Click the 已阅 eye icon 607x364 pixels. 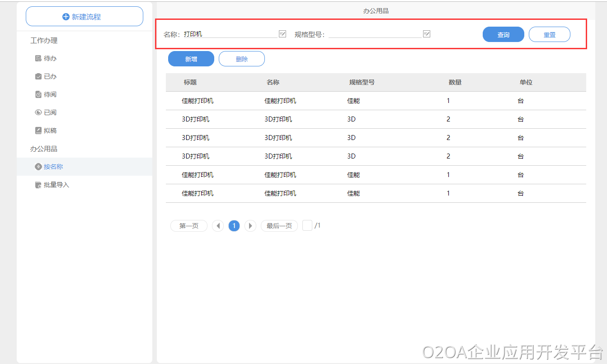click(38, 112)
